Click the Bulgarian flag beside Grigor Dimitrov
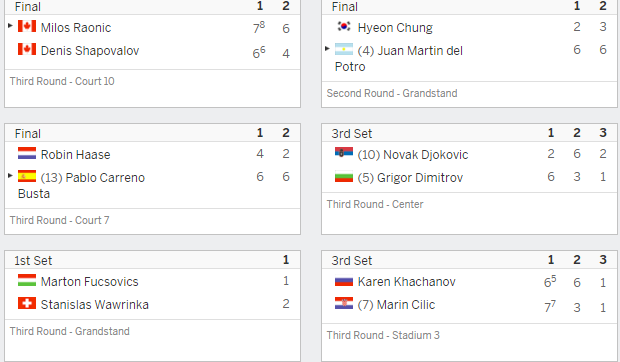The height and width of the screenshot is (362, 620). coord(344,176)
